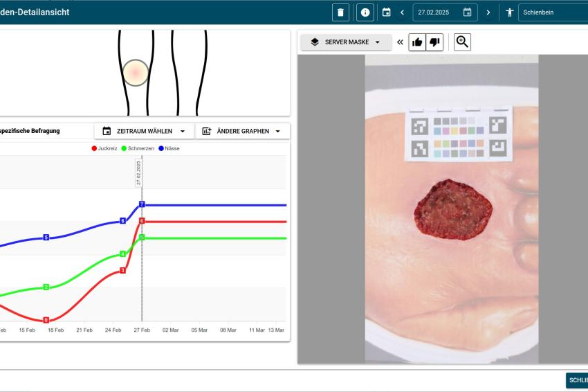This screenshot has width=588, height=392.
Task: Open the Server Maske dropdown
Action: pos(346,42)
